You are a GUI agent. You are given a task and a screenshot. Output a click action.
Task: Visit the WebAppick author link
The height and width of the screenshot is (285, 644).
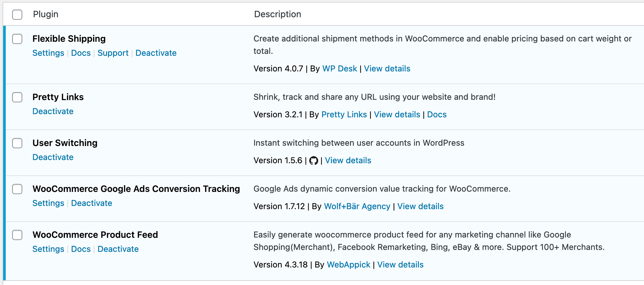[x=349, y=265]
